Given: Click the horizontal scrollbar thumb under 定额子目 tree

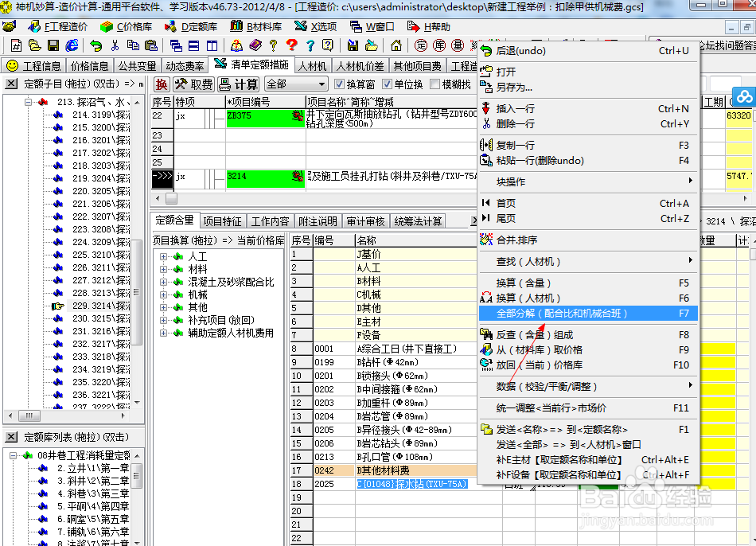Looking at the screenshot, I should coord(29,415).
